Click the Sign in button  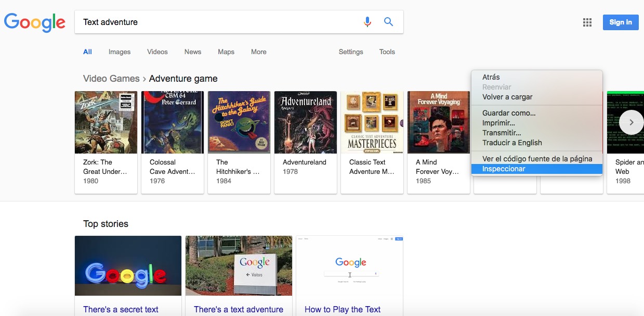tap(621, 22)
